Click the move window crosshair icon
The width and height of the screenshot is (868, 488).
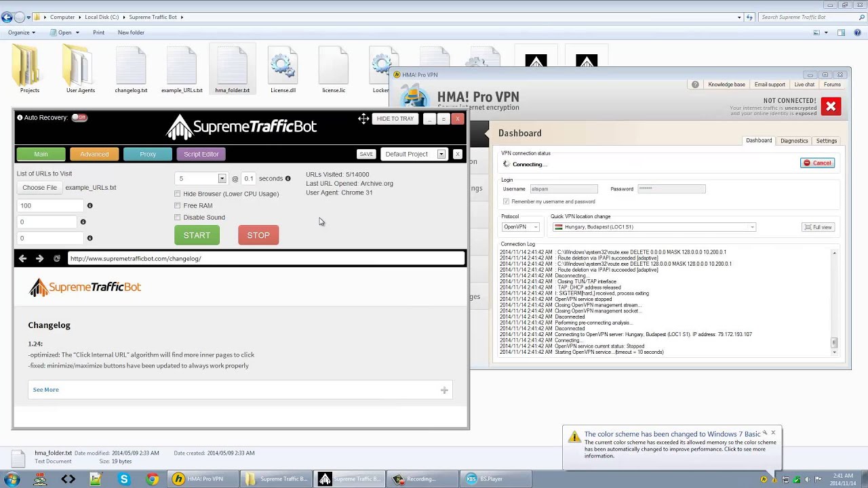(363, 119)
